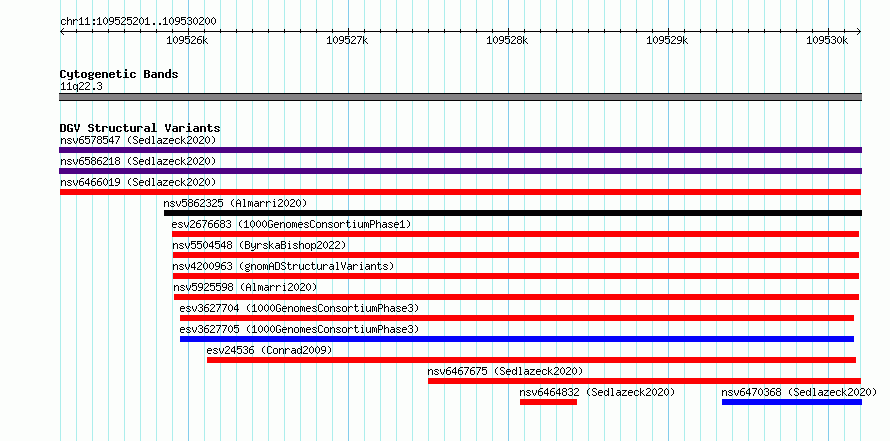Select the red bar under esv24536
Viewport: 890px width, 441px height.
tap(531, 360)
